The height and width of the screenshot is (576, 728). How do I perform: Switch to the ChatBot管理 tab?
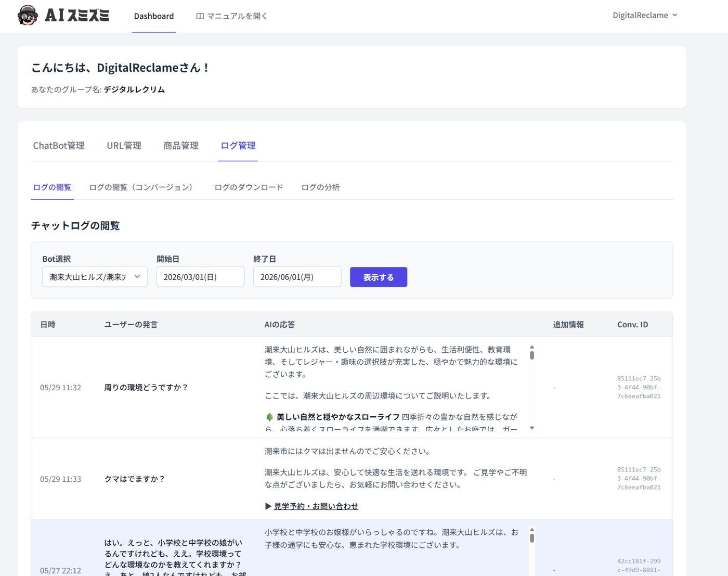59,146
